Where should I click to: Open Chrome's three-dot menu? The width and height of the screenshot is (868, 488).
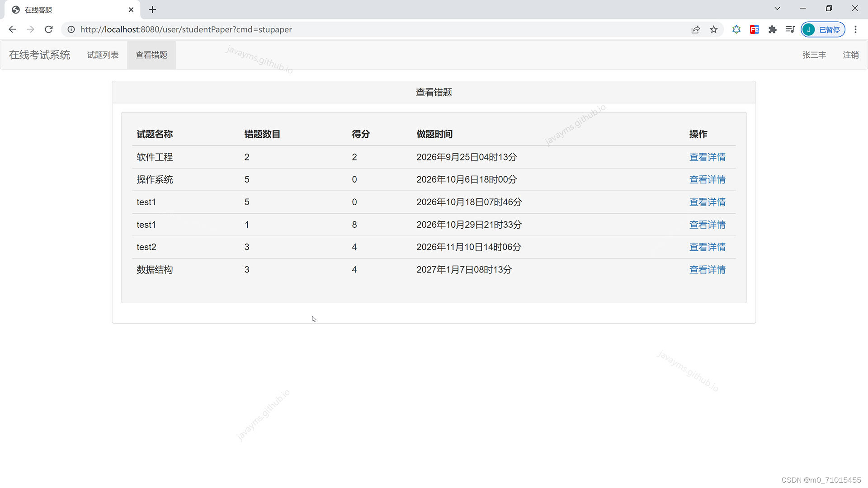[x=855, y=29]
